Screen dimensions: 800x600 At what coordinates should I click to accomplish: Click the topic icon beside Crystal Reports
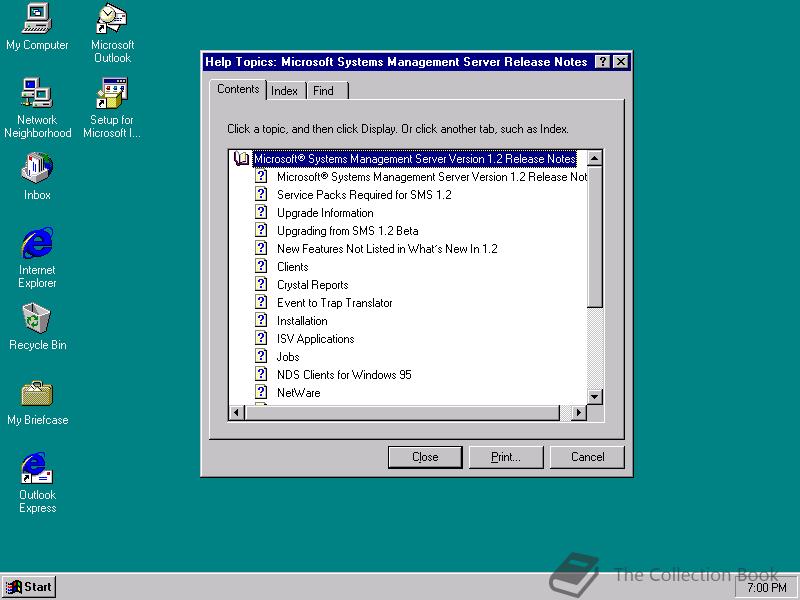pyautogui.click(x=261, y=284)
